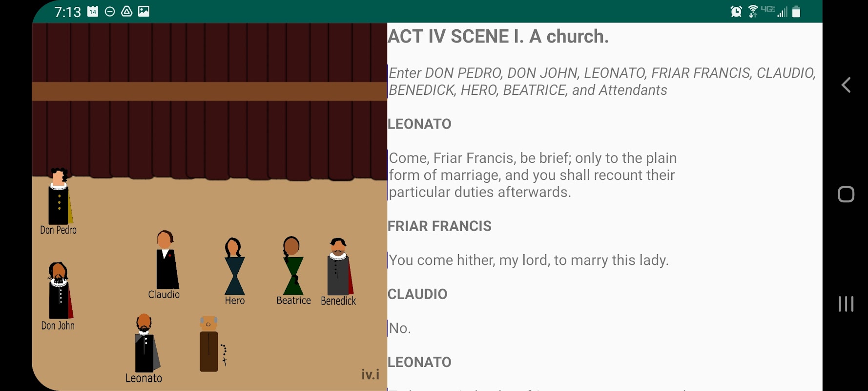This screenshot has width=868, height=391.
Task: Tap the line 'You come hither, my lord'
Action: point(528,260)
